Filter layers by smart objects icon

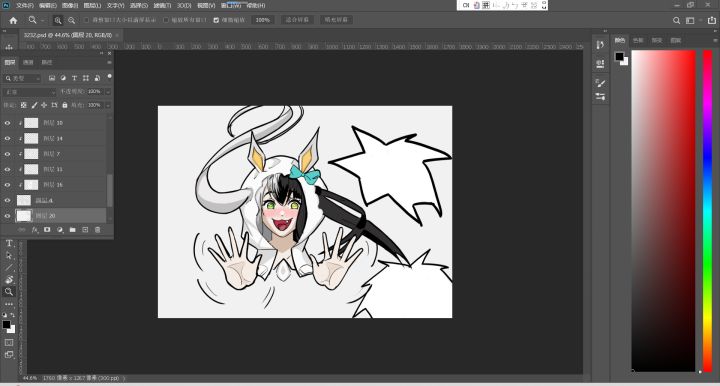coord(97,78)
